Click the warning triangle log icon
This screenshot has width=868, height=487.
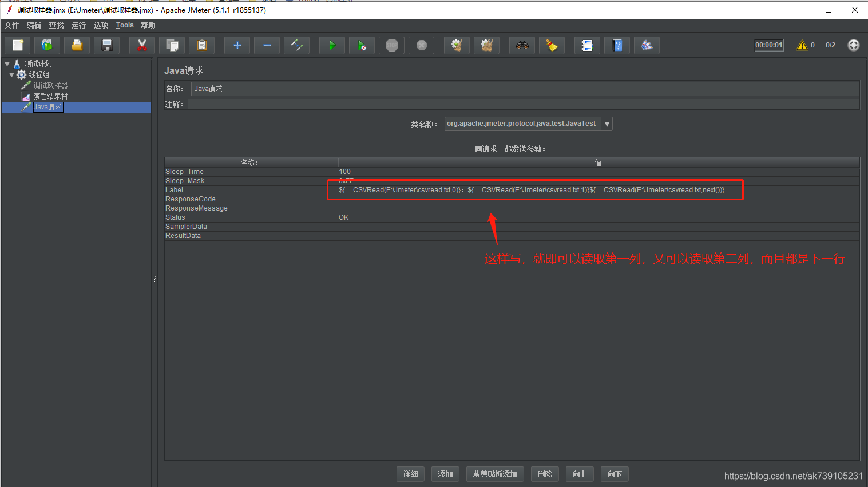click(802, 45)
